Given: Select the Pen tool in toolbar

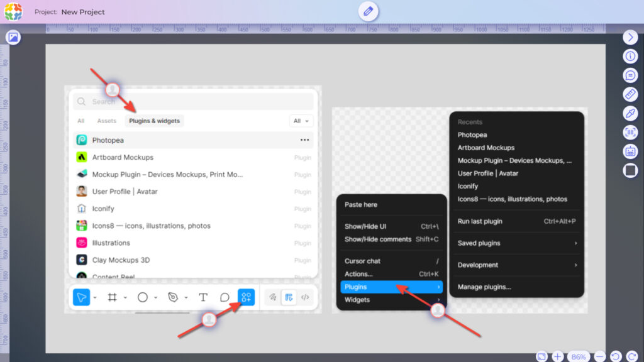Looking at the screenshot, I should (x=173, y=297).
